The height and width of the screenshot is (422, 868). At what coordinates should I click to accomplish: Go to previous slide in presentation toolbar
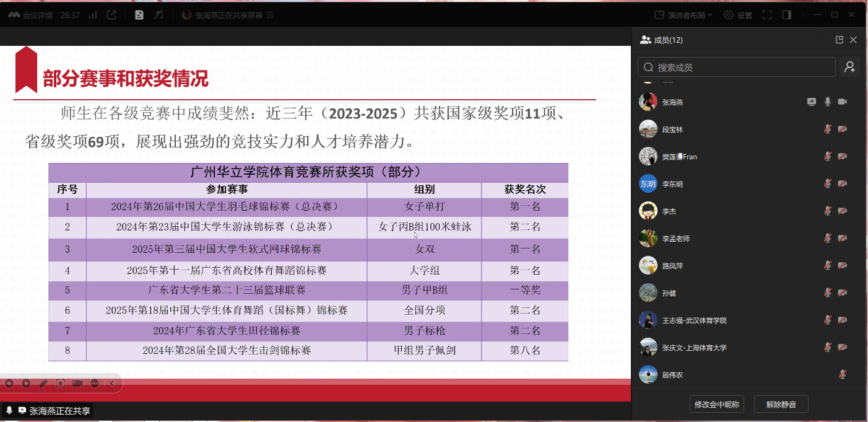[9, 384]
